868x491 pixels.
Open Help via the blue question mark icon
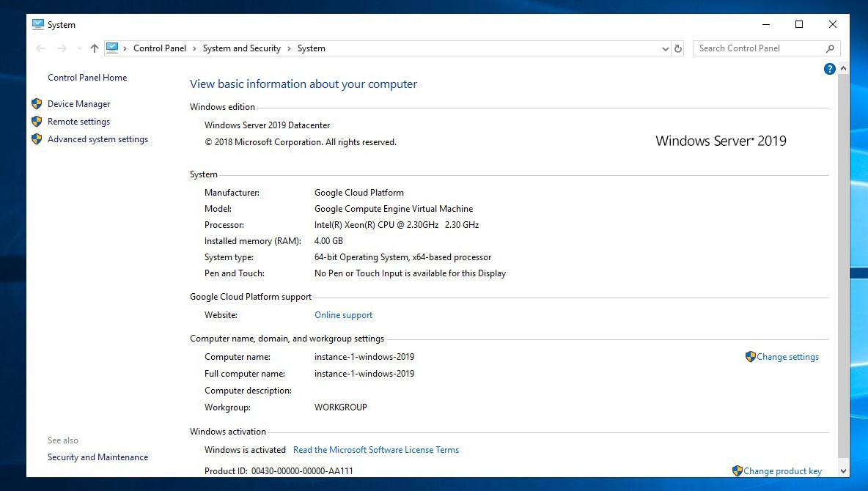pyautogui.click(x=829, y=68)
